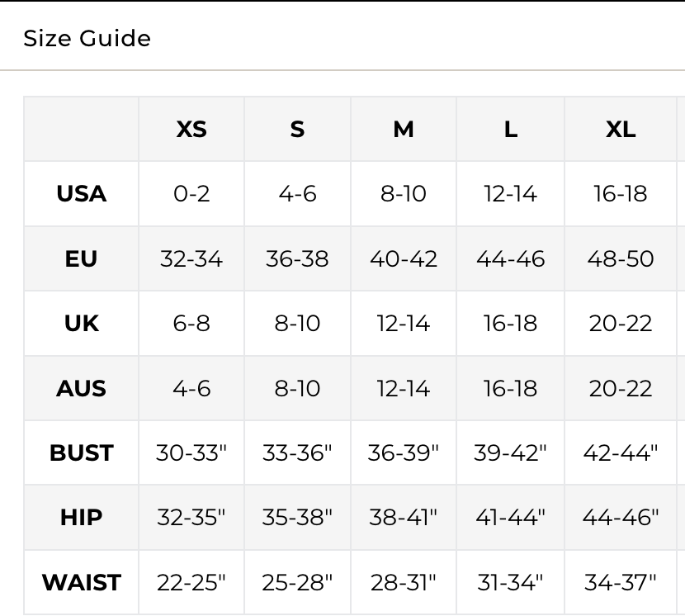Select bust measurement 30-33" cell
685x616 pixels.
click(x=191, y=453)
